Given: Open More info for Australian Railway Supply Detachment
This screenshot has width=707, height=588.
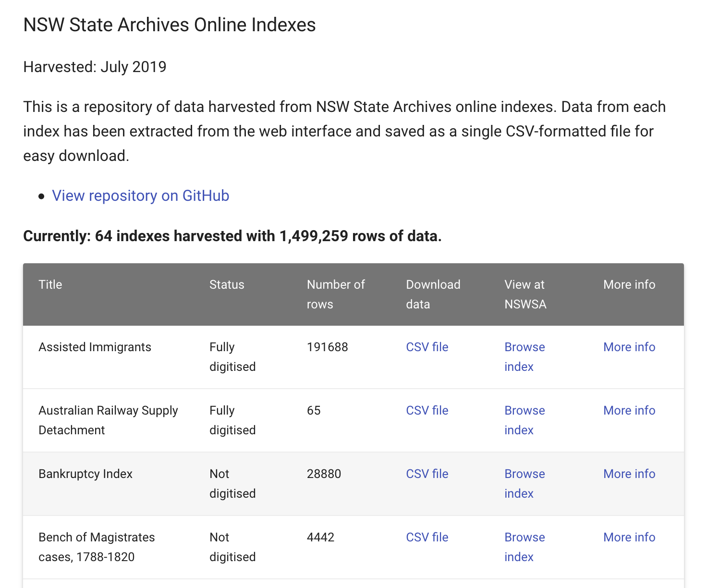Looking at the screenshot, I should tap(629, 411).
